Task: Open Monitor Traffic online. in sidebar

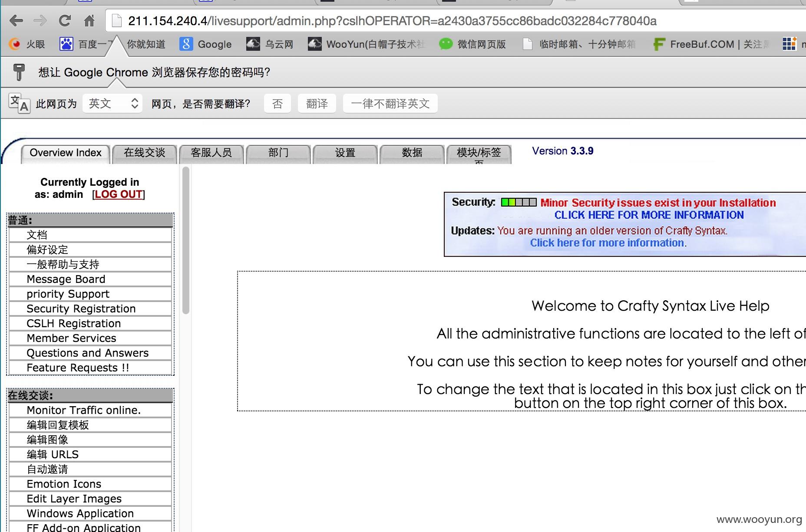Action: pos(90,410)
